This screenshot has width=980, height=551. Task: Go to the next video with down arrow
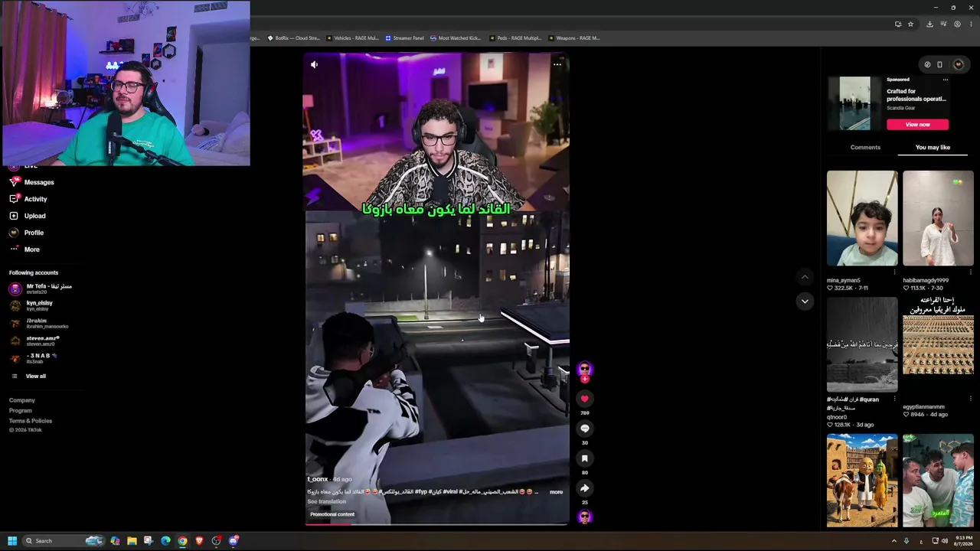click(805, 302)
